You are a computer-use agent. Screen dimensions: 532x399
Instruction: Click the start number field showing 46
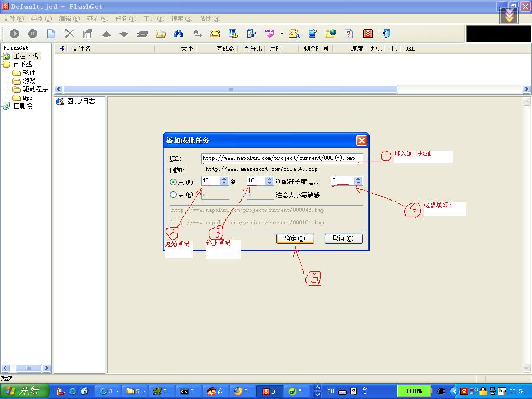(211, 181)
